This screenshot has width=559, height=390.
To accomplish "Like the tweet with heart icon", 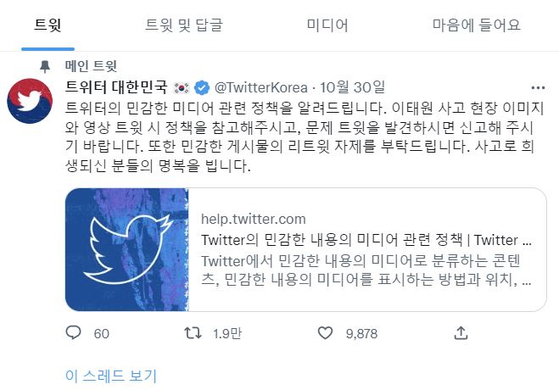I will click(x=325, y=333).
